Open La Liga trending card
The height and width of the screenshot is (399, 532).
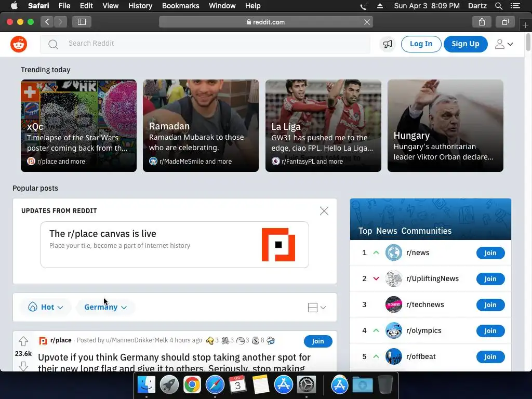click(x=323, y=126)
